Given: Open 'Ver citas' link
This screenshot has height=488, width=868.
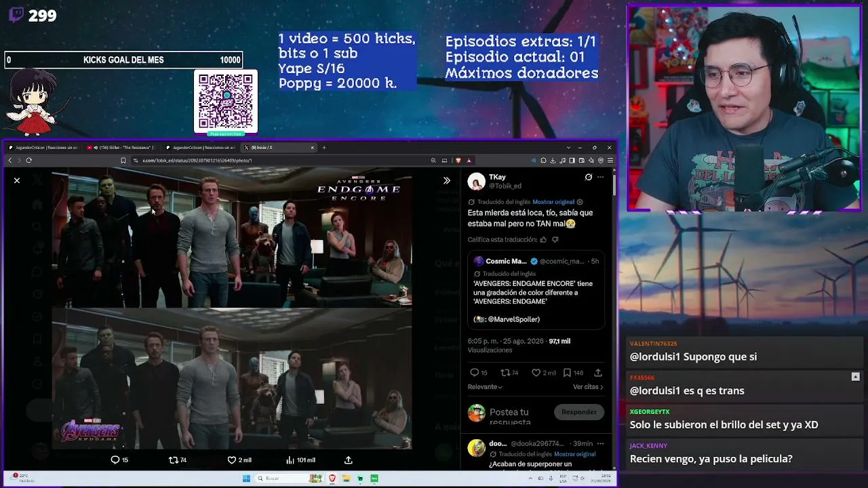Looking at the screenshot, I should [x=588, y=387].
